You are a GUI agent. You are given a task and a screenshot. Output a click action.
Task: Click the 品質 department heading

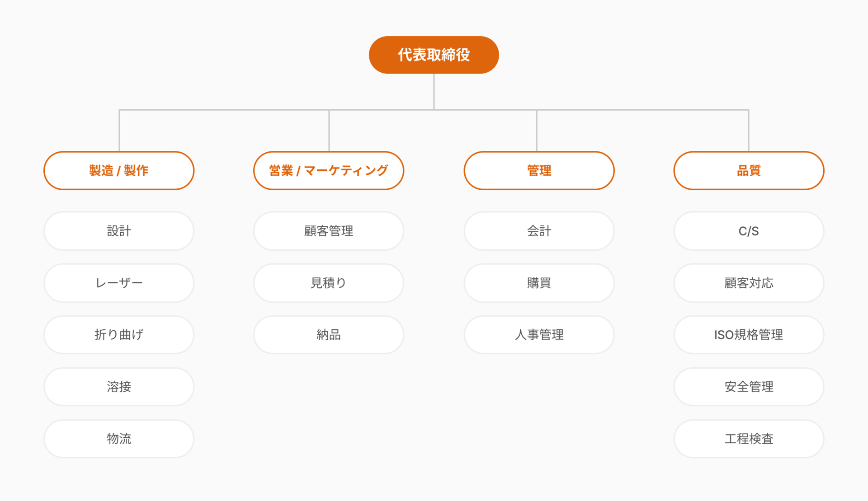[749, 171]
